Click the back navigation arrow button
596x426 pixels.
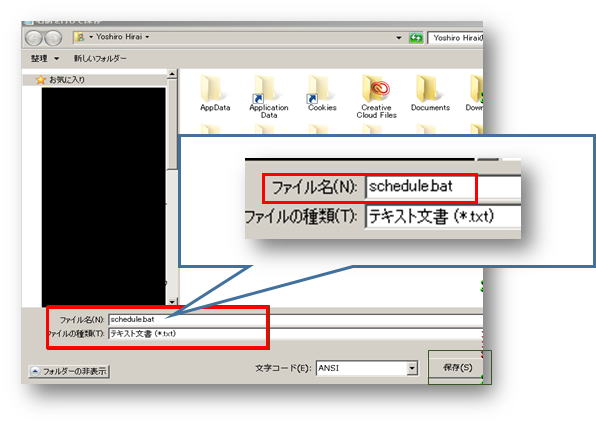tap(34, 38)
